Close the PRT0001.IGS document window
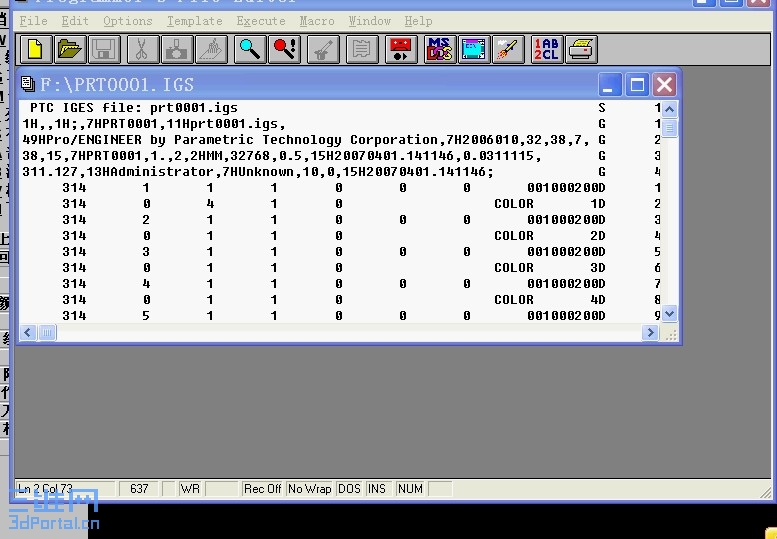Screen dimensions: 777x539 point(665,85)
